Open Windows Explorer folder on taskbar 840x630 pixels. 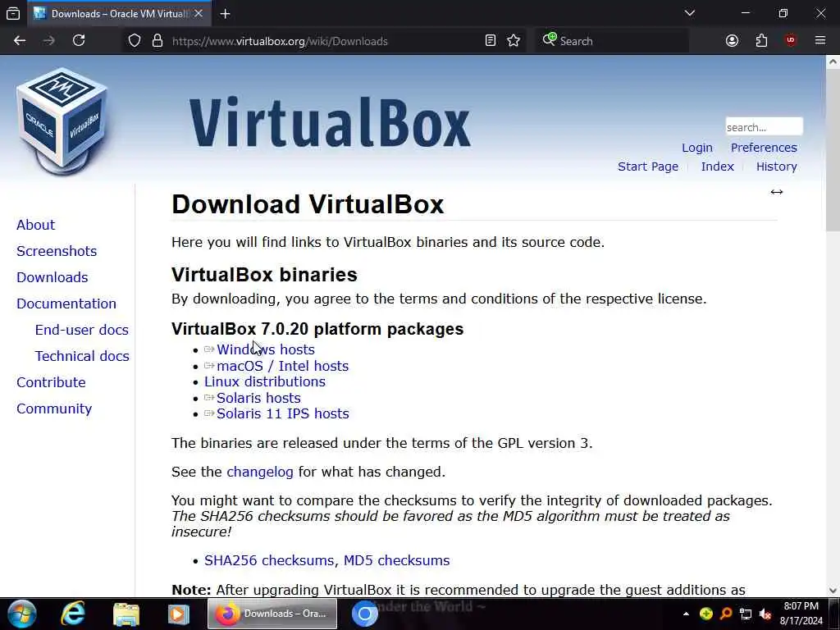pyautogui.click(x=126, y=614)
